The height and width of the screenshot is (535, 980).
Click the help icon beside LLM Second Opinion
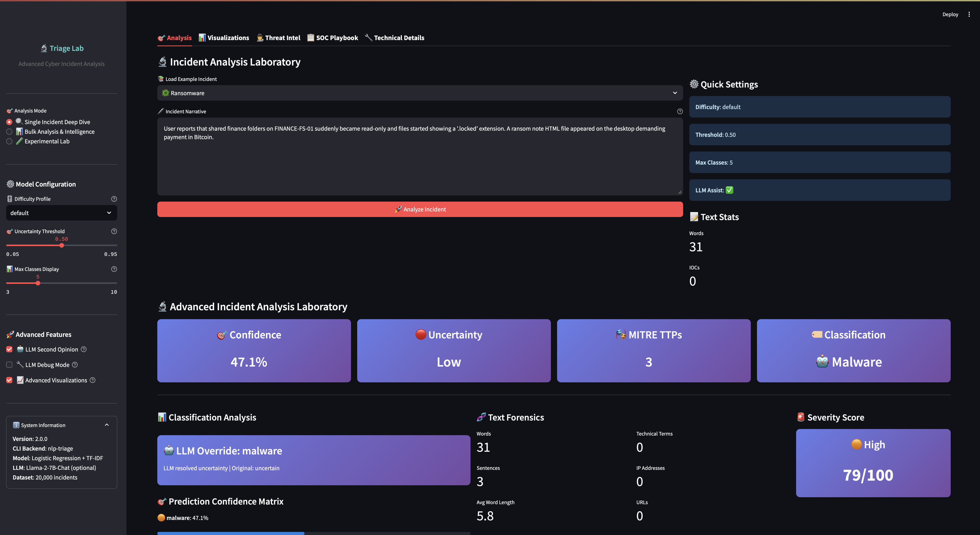84,349
